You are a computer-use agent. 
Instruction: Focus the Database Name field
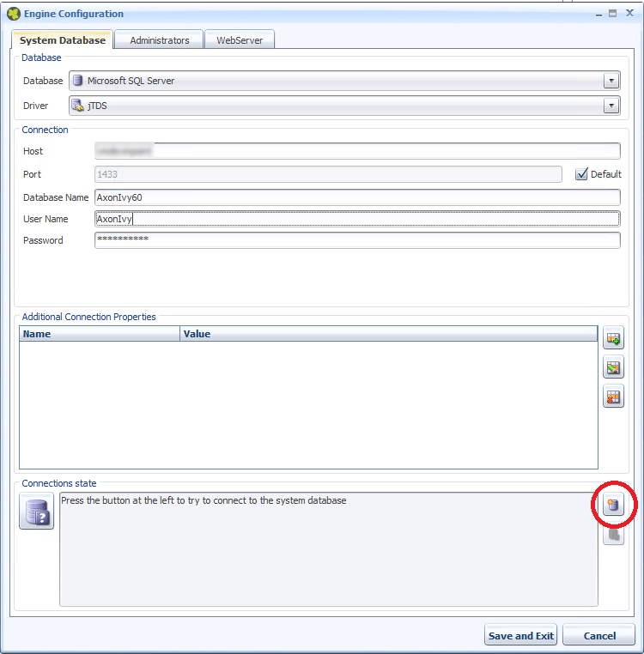[356, 197]
